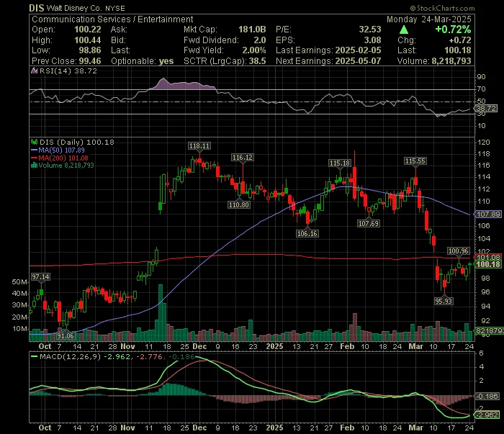Click the Open price value 100.22
Image resolution: width=504 pixels, height=434 pixels.
88,30
